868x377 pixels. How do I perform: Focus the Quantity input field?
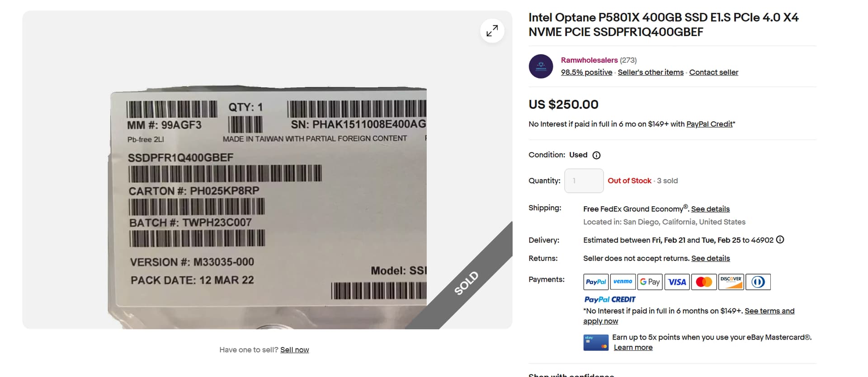click(584, 181)
